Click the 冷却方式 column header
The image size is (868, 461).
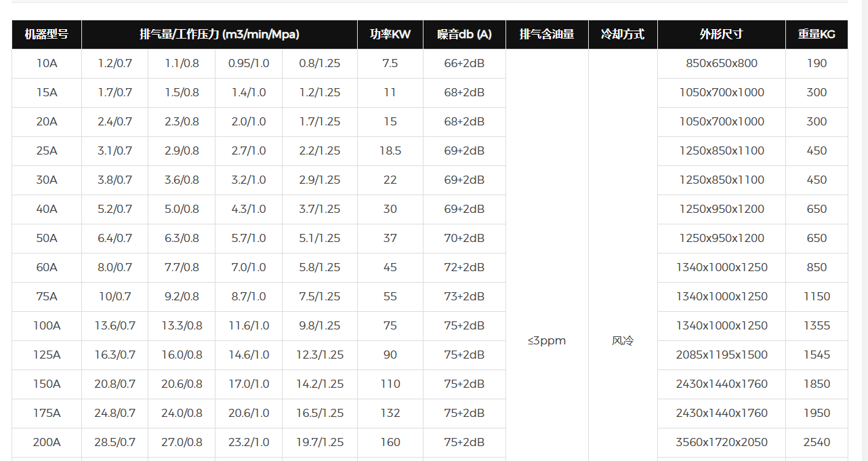pyautogui.click(x=623, y=35)
